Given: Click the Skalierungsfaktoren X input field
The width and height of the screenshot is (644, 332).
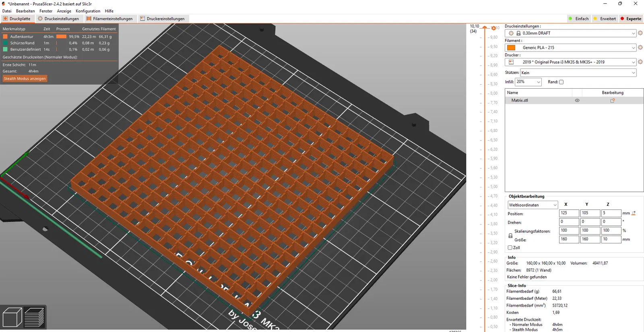Looking at the screenshot, I should click(x=569, y=230).
